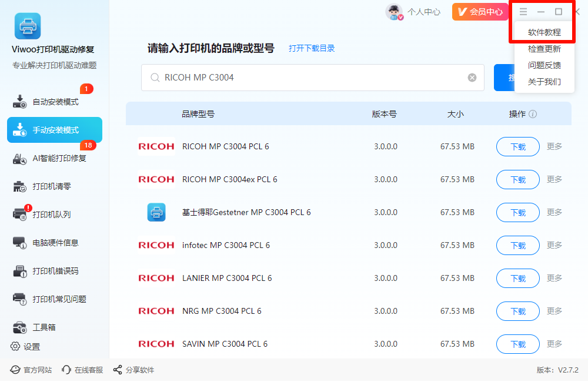Click RICOH logo in MP C3004ex row
The width and height of the screenshot is (588, 382).
[x=156, y=180]
